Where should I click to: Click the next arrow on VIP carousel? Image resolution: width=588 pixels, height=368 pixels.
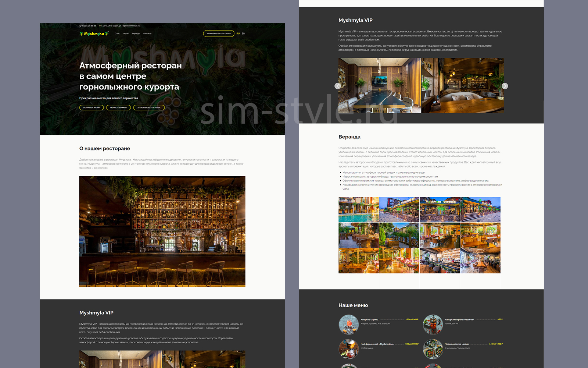tap(505, 86)
